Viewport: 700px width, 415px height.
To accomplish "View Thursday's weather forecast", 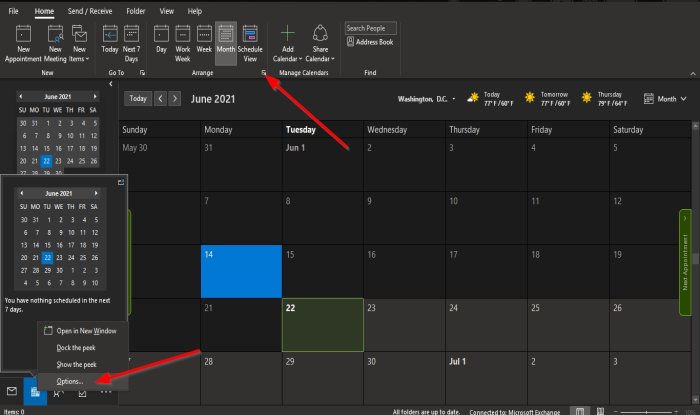I will [x=604, y=99].
